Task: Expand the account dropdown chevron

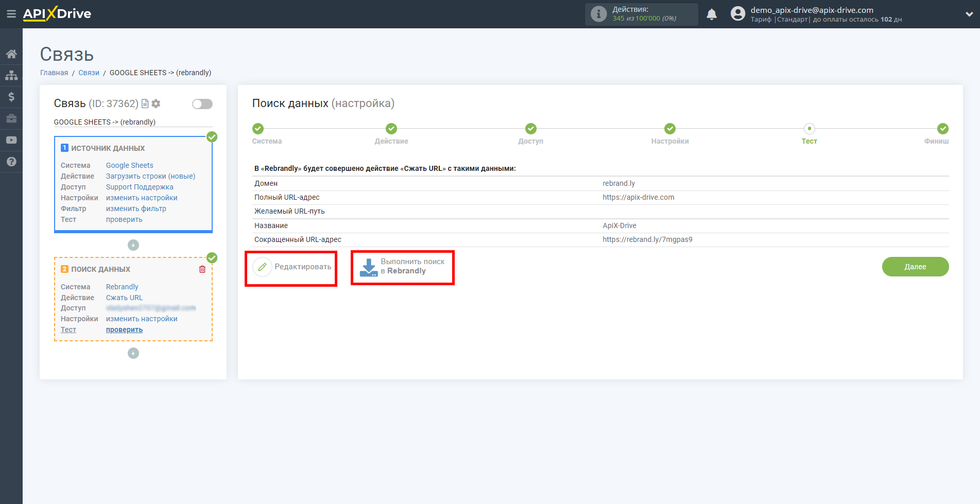Action: (969, 14)
